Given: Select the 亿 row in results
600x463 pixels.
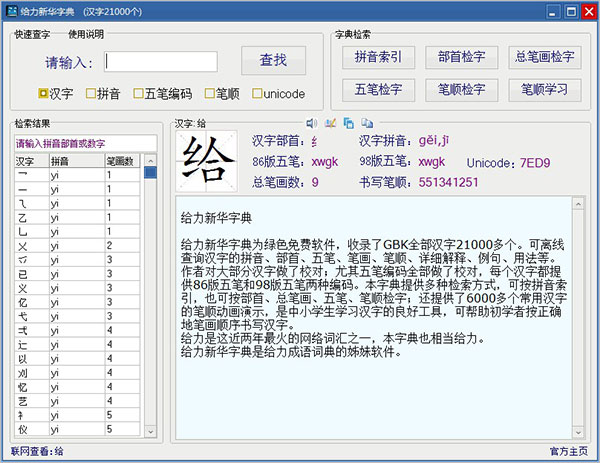Looking at the screenshot, I should pos(77,302).
